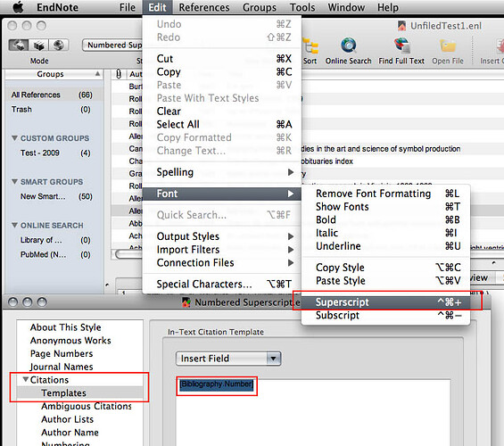This screenshot has width=504, height=446.
Task: Sort by the Groups column header
Action: click(x=54, y=74)
